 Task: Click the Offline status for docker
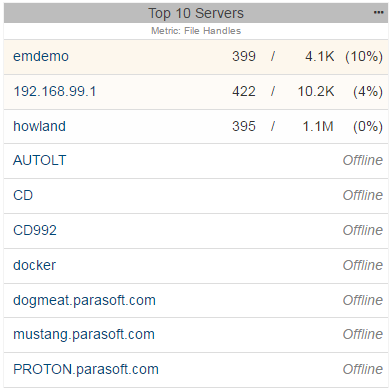[363, 265]
